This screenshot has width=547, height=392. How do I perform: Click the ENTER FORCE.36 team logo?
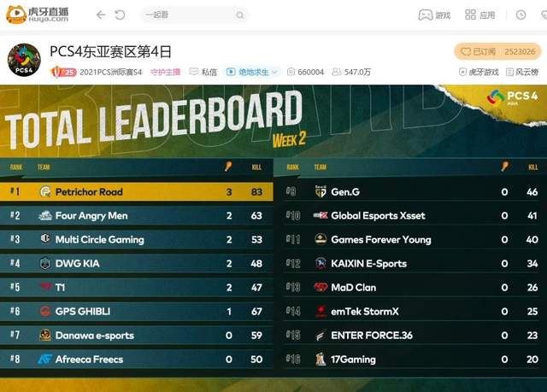pos(321,335)
